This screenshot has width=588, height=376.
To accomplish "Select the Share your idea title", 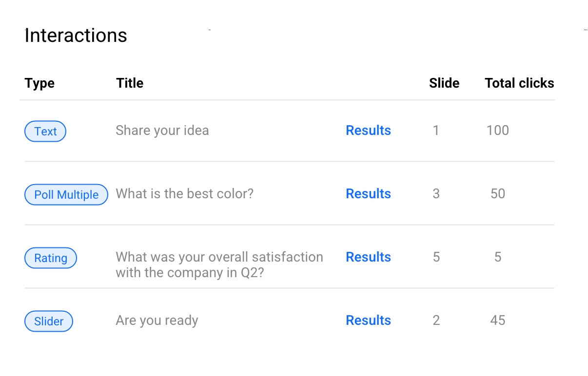I will pos(162,131).
